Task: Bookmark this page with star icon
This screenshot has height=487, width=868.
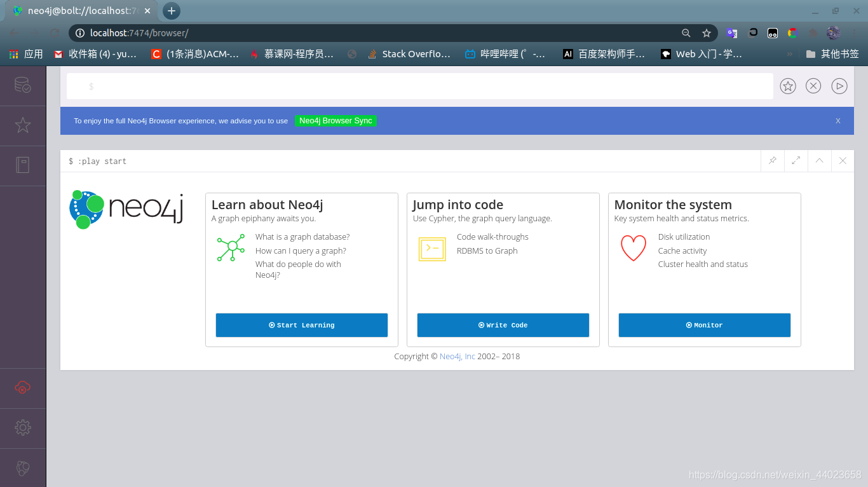Action: tap(706, 33)
